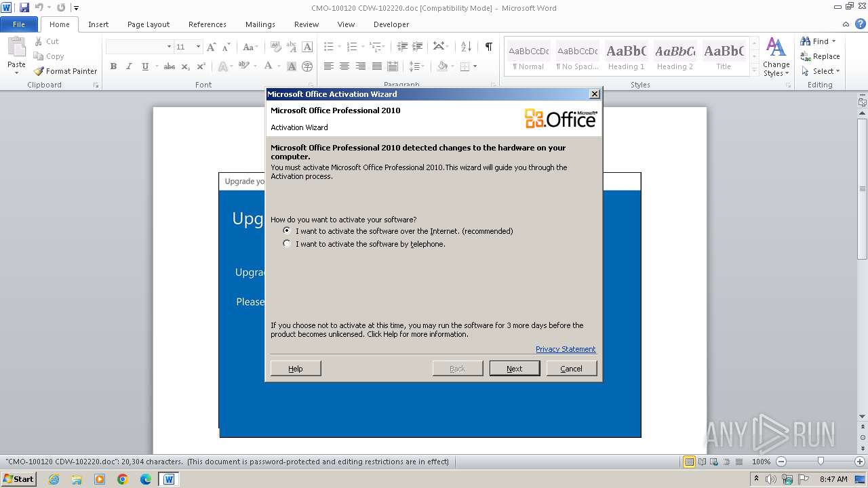Sort the selection alphabetically
This screenshot has height=488, width=868.
tap(466, 47)
